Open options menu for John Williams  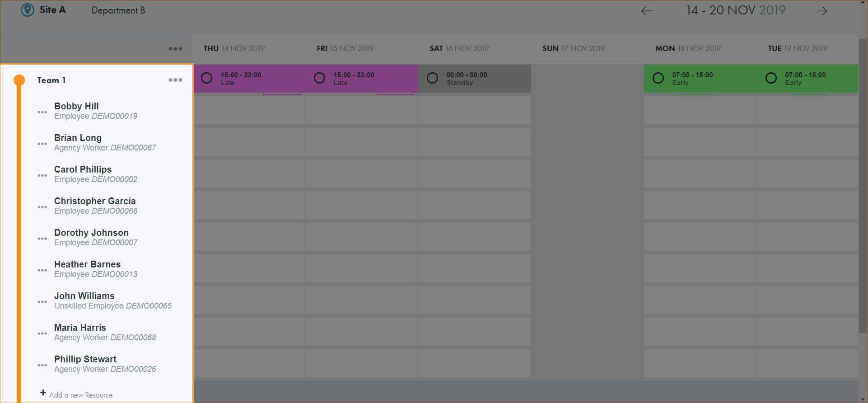[x=42, y=302]
